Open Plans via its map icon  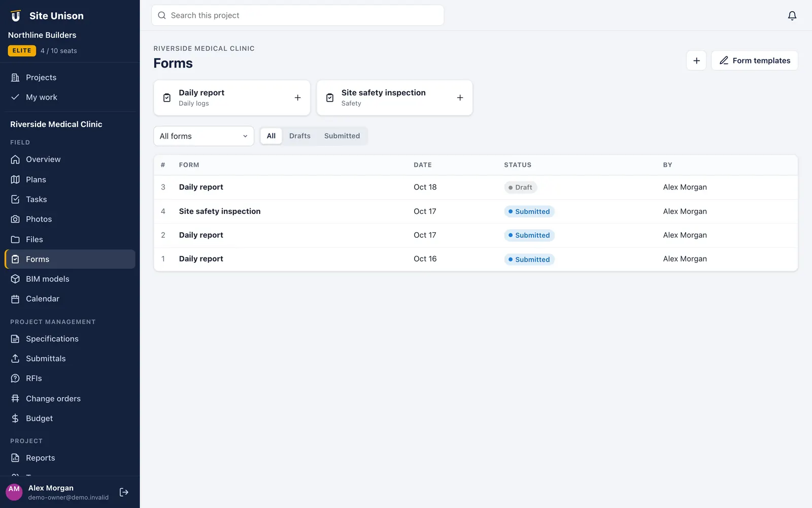click(x=15, y=179)
